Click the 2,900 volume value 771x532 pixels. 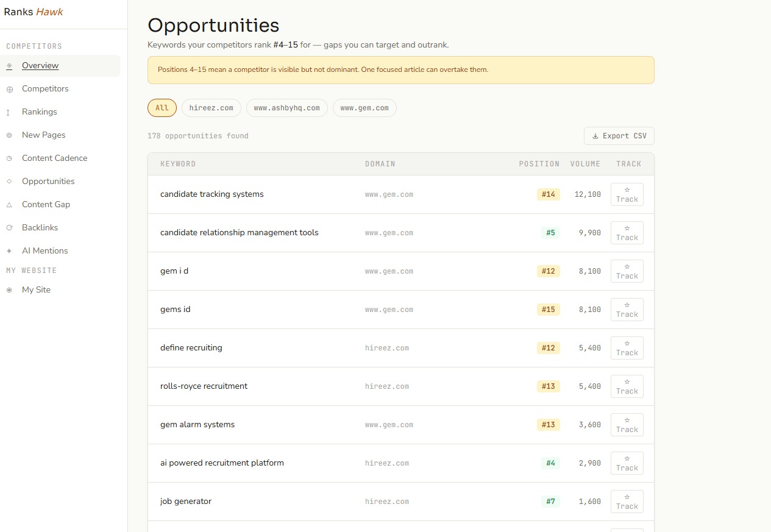590,463
